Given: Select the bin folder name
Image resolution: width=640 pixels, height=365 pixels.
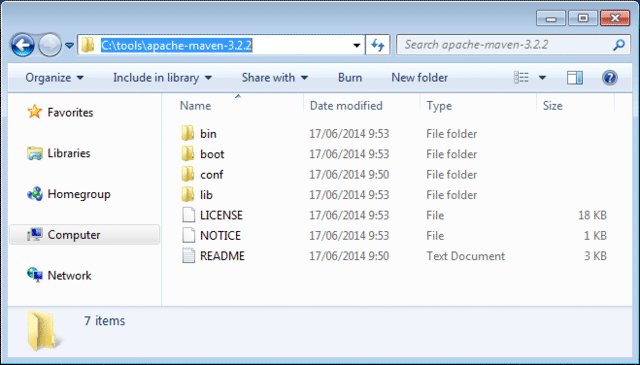Looking at the screenshot, I should click(208, 134).
